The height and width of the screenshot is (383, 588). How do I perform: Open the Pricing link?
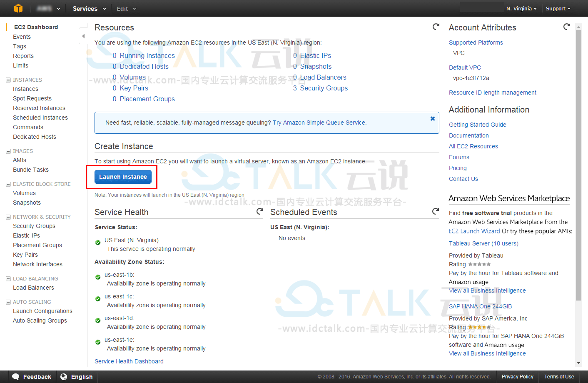[458, 168]
